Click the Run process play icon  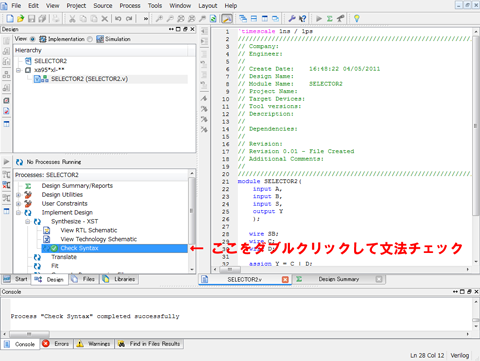319,19
